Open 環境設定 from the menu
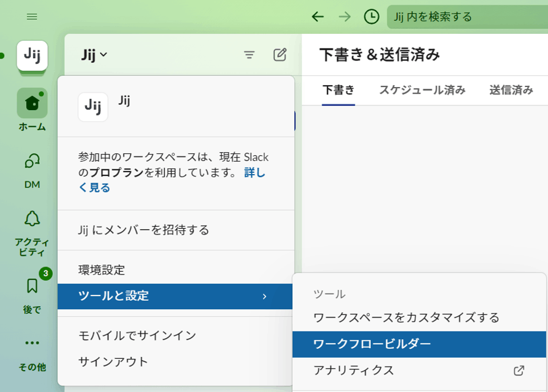Screen dimensions: 548x392 [176, 269]
